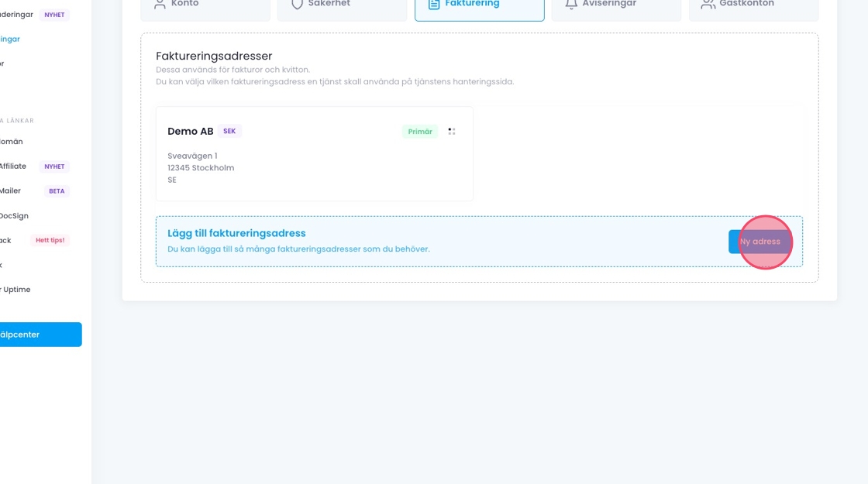Viewport: 868px width, 484px height.
Task: Open the Affiliate link in sidebar
Action: (12, 166)
